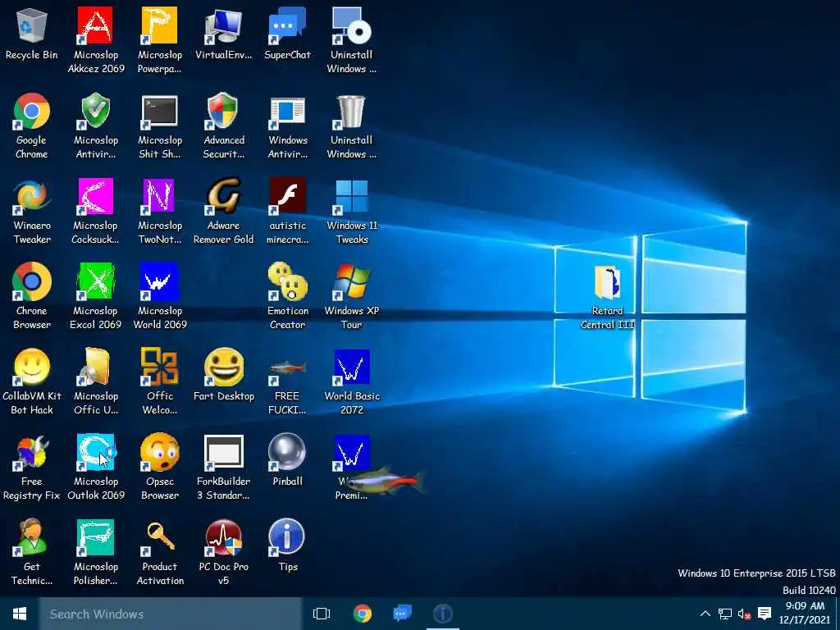
Task: Select the Fart Desktop smiley icon
Action: pyautogui.click(x=223, y=367)
